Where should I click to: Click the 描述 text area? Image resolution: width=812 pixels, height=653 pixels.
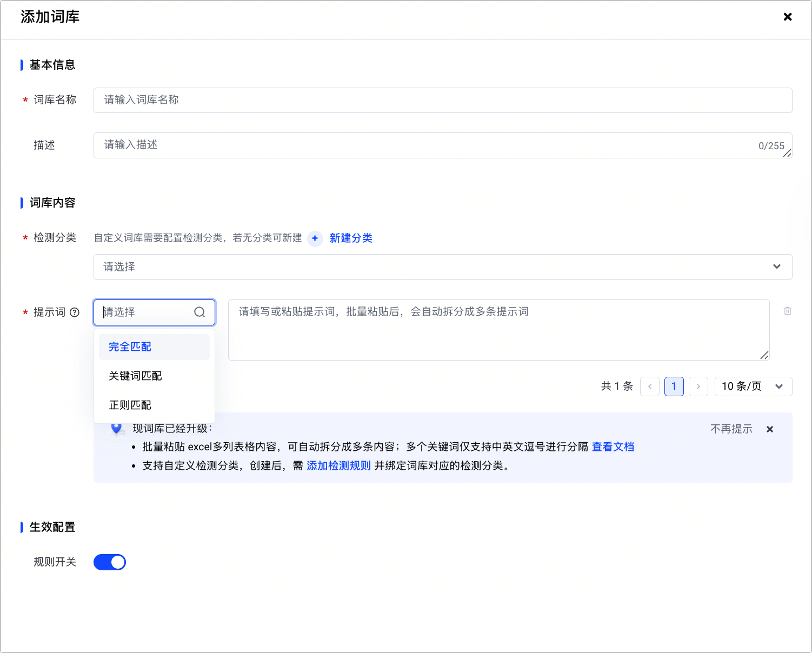pyautogui.click(x=443, y=145)
